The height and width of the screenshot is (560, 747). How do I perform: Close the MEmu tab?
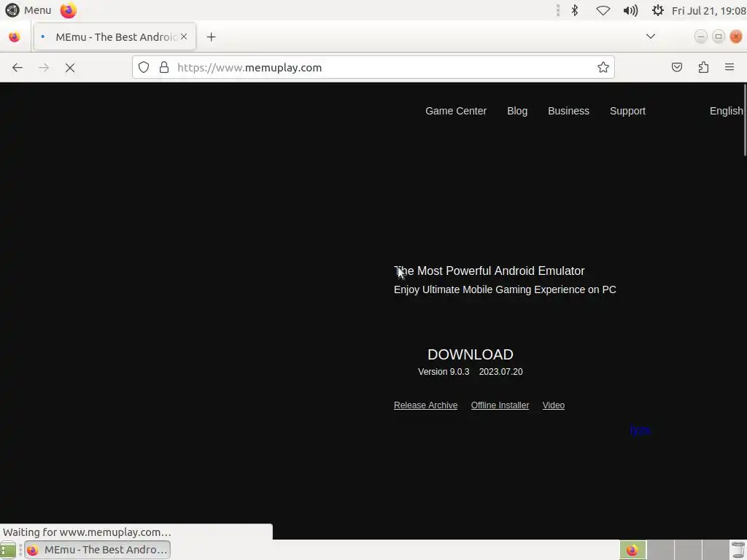[184, 36]
